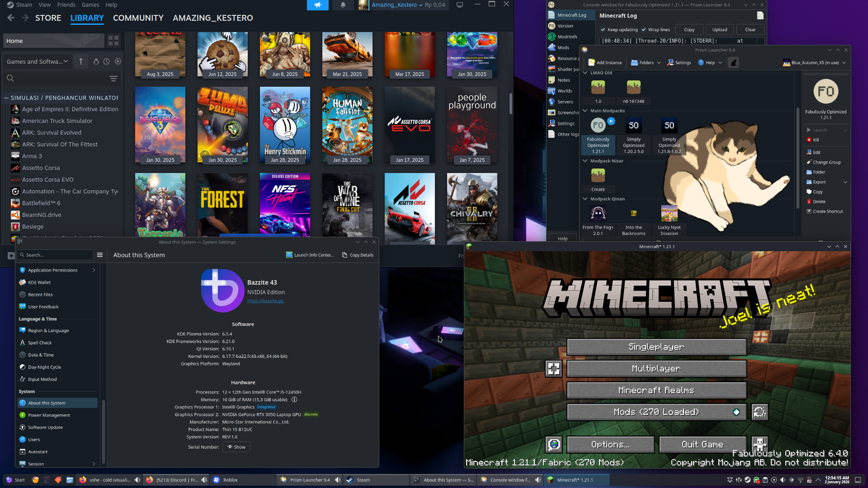This screenshot has width=868, height=488.
Task: Open the Steam icon in the system tray
Action: click(748, 480)
